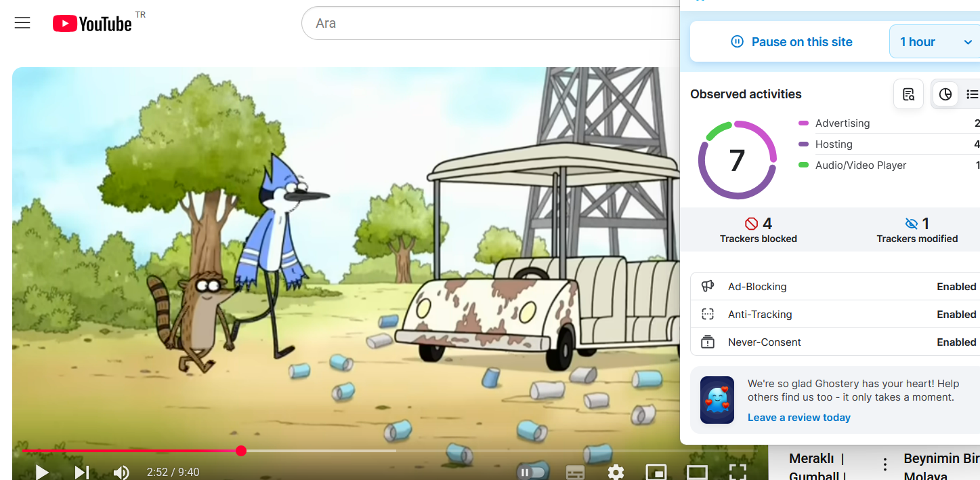Open the Beynimin Bir suggested video title
Screen dimensions: 980x480
pos(941,467)
